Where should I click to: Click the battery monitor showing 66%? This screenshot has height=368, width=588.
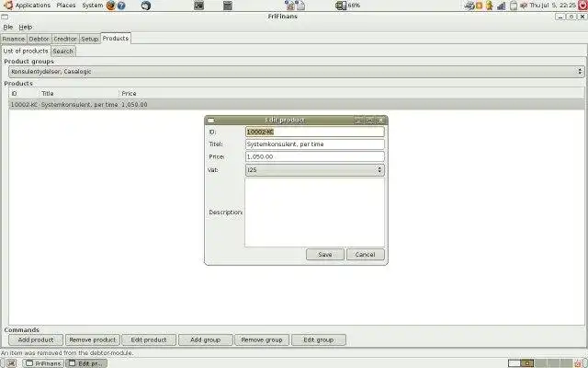pos(347,6)
